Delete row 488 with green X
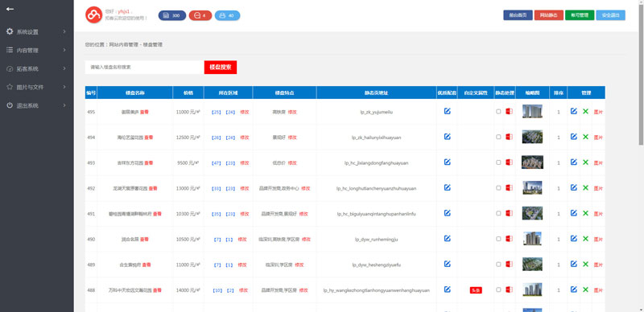The width and height of the screenshot is (644, 312). tap(585, 289)
